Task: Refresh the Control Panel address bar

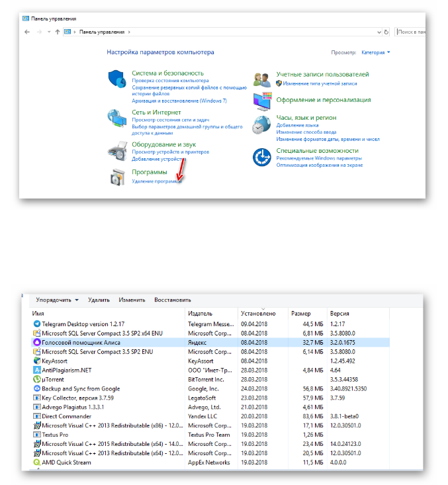Action: tap(386, 32)
